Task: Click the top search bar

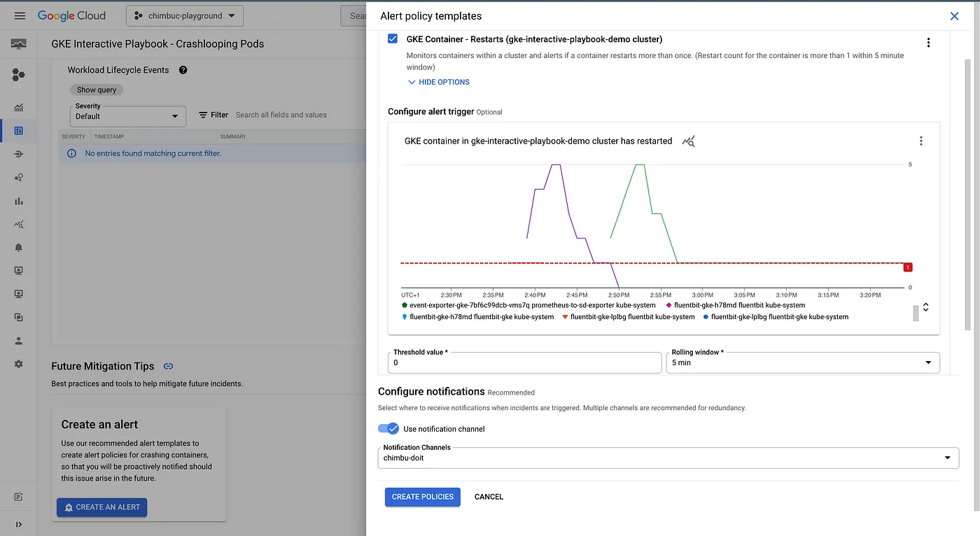Action: [x=353, y=15]
